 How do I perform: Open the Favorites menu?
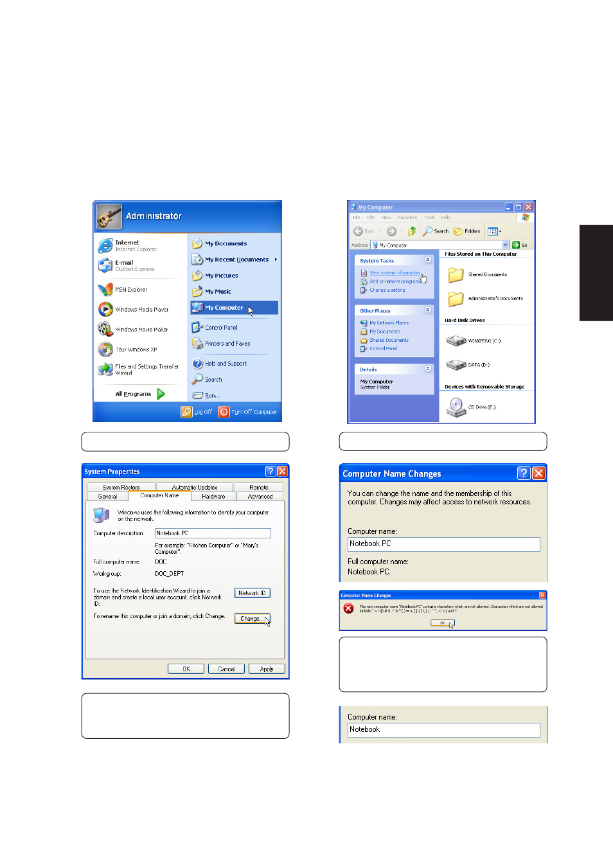[407, 218]
